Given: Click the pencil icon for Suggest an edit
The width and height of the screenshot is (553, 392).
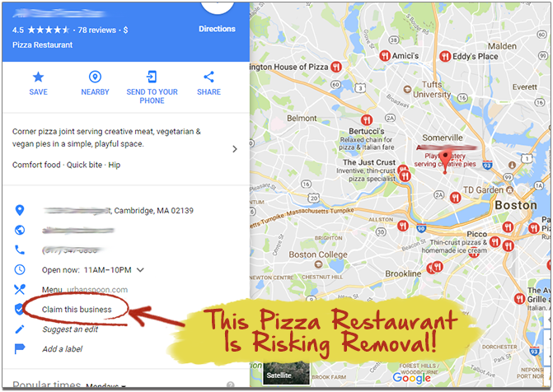Looking at the screenshot, I should 20,329.
